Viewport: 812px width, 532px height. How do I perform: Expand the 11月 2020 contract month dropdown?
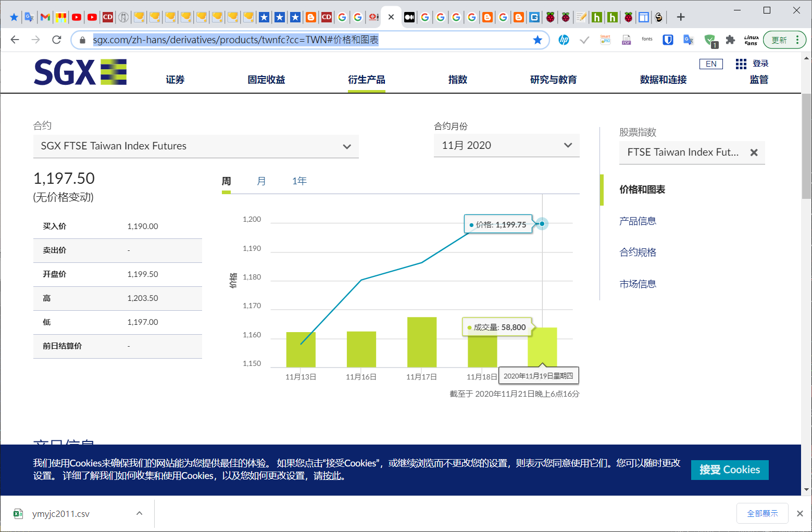click(506, 146)
